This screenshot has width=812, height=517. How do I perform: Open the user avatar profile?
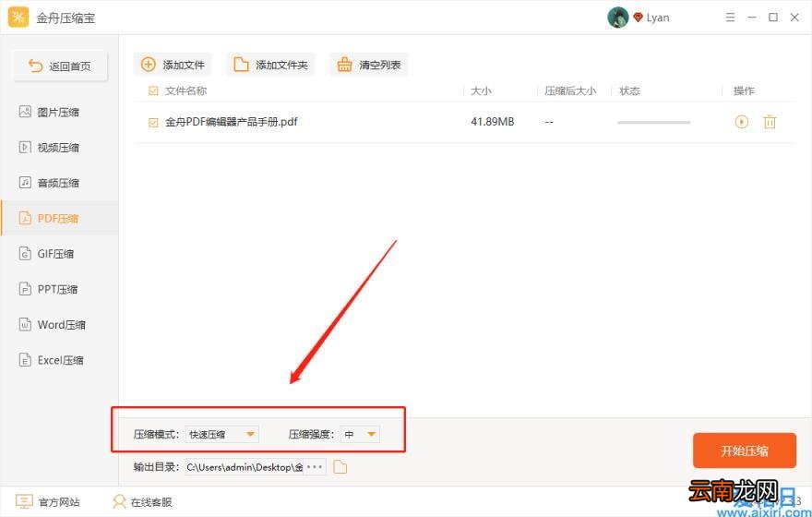618,18
